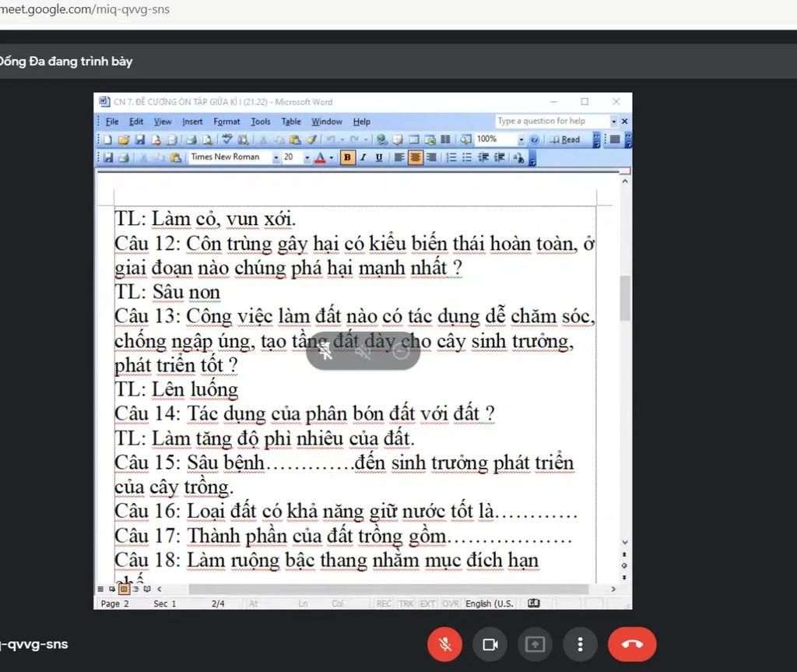Toggle TRK track changes in status bar
Image resolution: width=797 pixels, height=672 pixels.
406,603
